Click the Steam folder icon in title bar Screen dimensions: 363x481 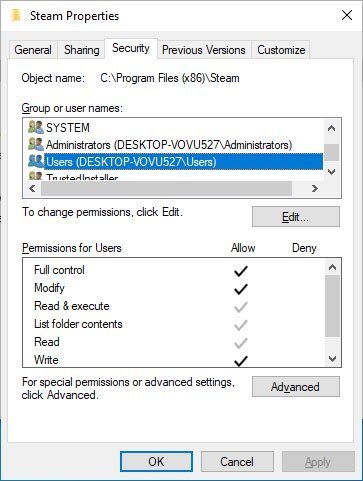[x=16, y=15]
